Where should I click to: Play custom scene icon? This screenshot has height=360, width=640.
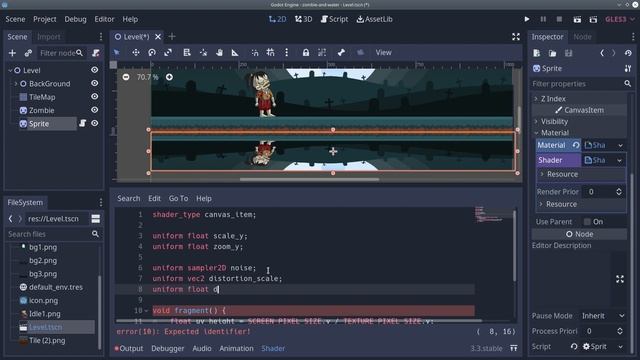point(593,19)
